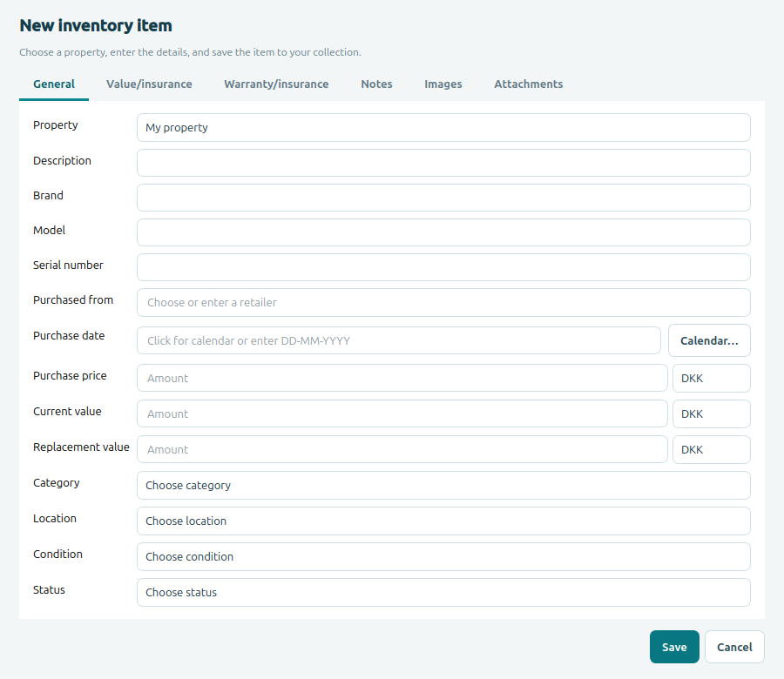Save the new inventory item
The height and width of the screenshot is (679, 784).
click(x=674, y=647)
